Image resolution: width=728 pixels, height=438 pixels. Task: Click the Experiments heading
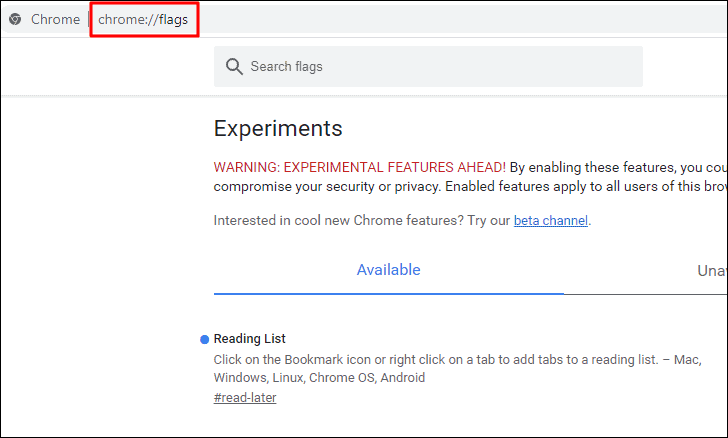(x=278, y=128)
